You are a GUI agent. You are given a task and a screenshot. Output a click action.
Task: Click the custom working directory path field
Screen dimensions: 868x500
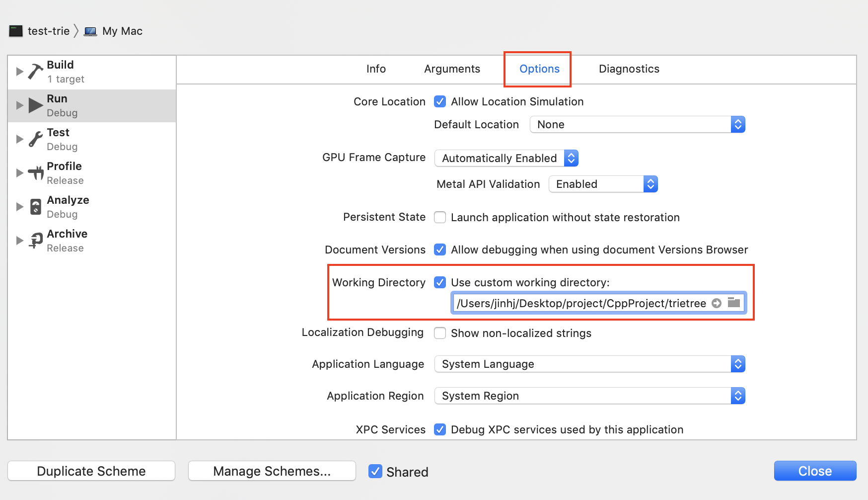coord(581,303)
